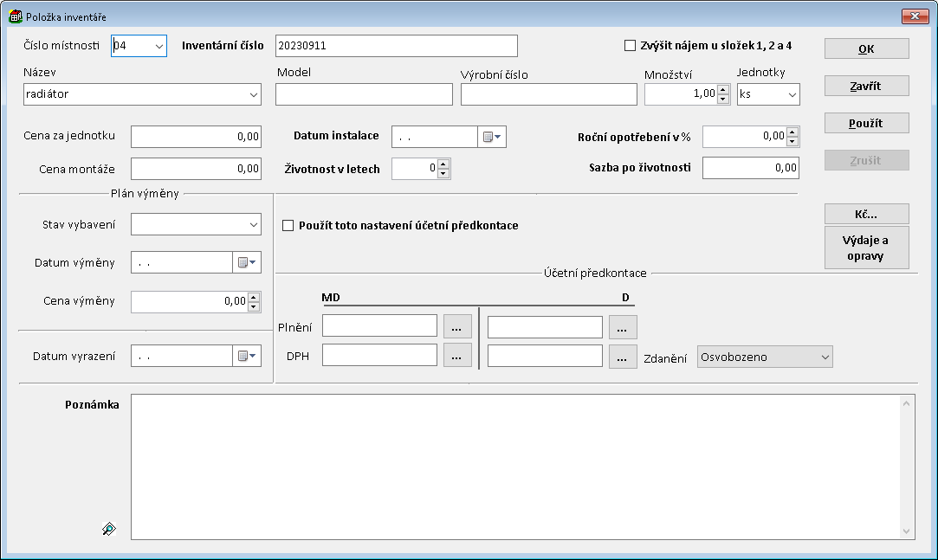938x560 pixels.
Task: Click into the Inventární číslo field
Action: click(x=396, y=46)
